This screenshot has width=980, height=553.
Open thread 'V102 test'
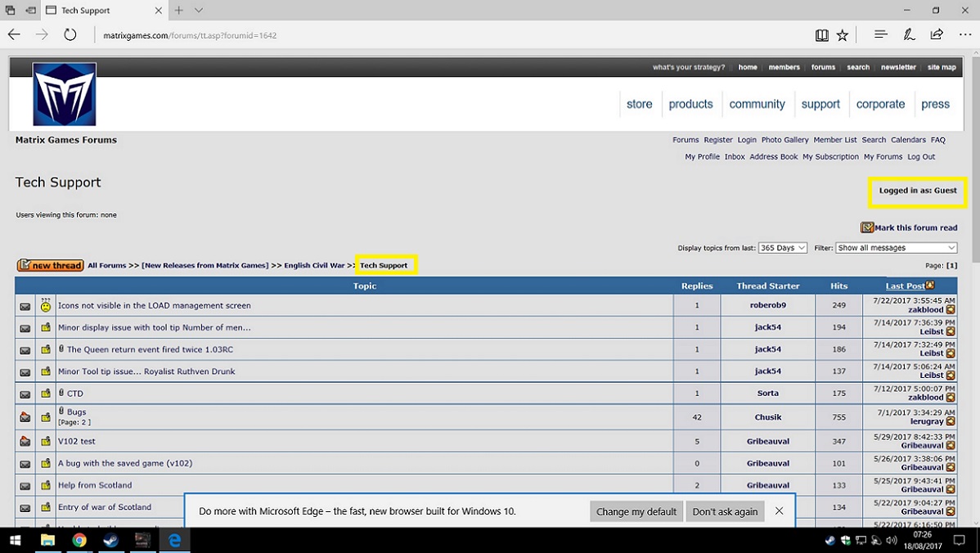(x=77, y=441)
